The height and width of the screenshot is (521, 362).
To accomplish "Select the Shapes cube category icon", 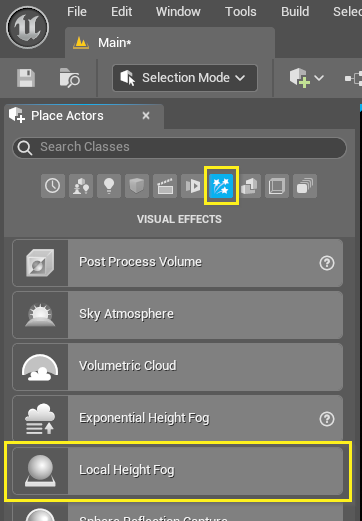I will tap(137, 186).
